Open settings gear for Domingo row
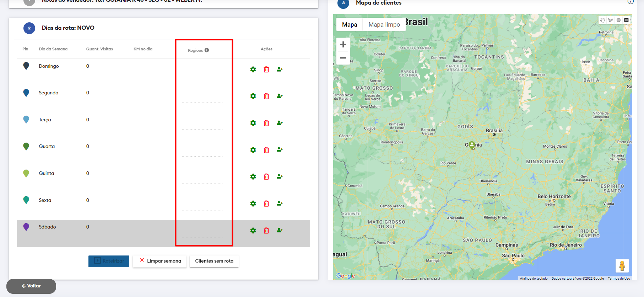 point(253,70)
